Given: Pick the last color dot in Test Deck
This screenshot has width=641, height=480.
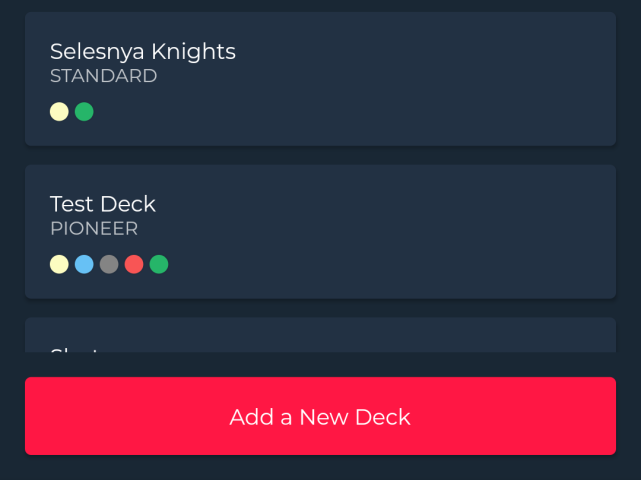Looking at the screenshot, I should pyautogui.click(x=159, y=264).
